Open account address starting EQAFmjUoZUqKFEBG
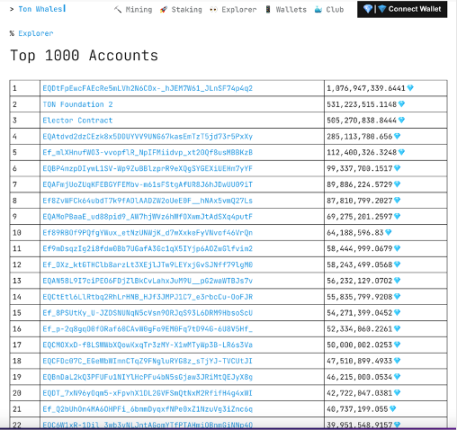Viewport: 457px width, 430px height. [147, 184]
